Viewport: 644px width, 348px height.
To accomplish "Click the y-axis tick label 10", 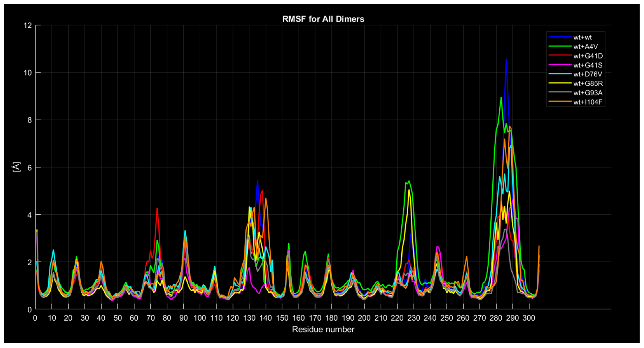I will click(x=28, y=73).
